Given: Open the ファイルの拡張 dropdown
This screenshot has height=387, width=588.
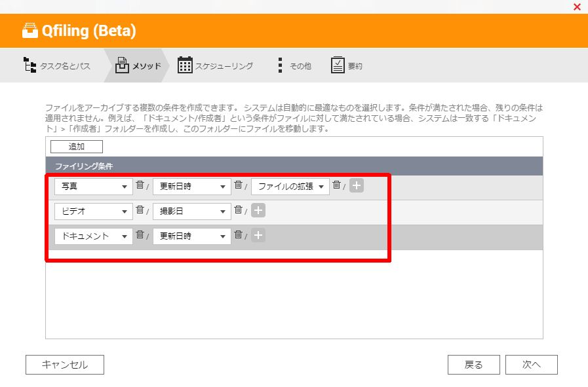Looking at the screenshot, I should pos(290,187).
